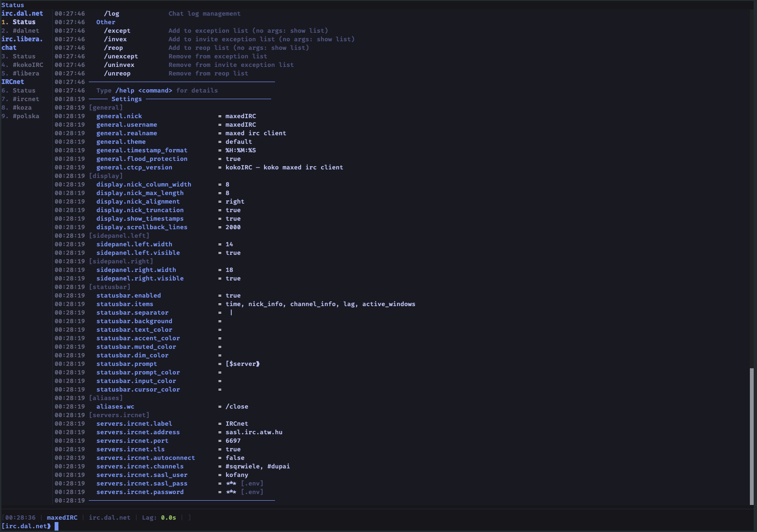Click the maxedIRC nick in status bar
Viewport: 757px width, 532px height.
(x=62, y=518)
